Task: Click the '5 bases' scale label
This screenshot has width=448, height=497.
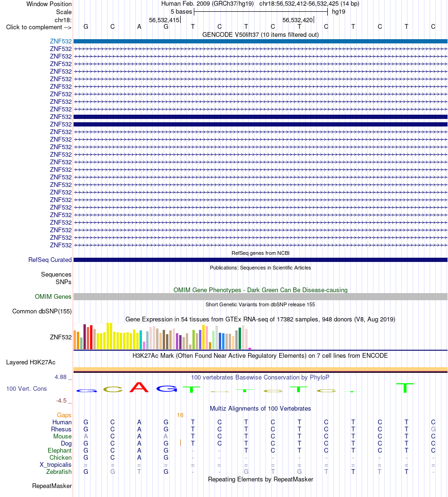Action: [182, 12]
